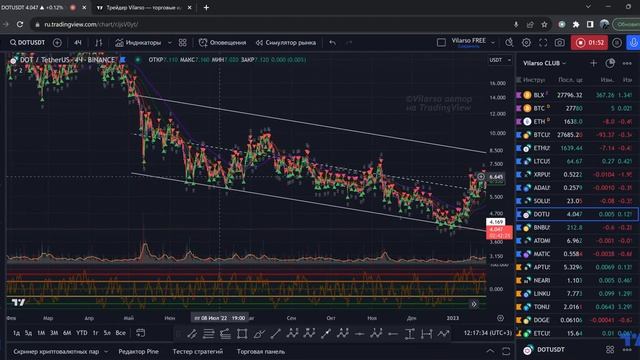Open new browser tab with plus button

pyautogui.click(x=206, y=7)
